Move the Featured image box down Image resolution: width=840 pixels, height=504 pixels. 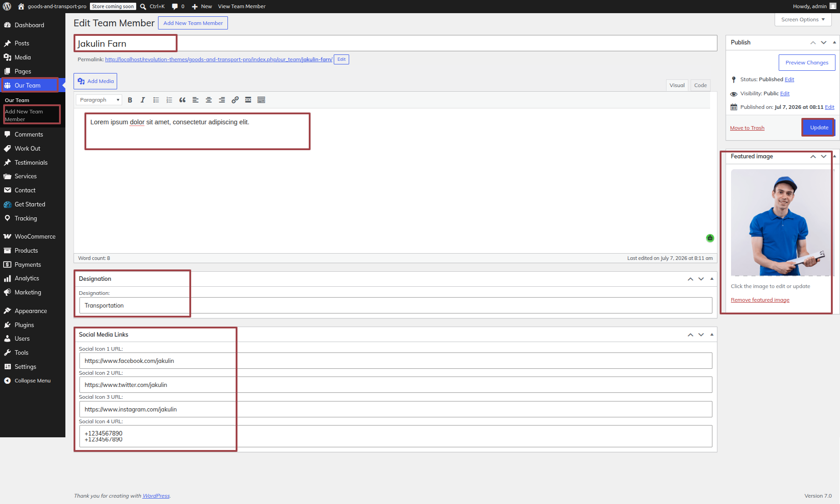coord(824,156)
